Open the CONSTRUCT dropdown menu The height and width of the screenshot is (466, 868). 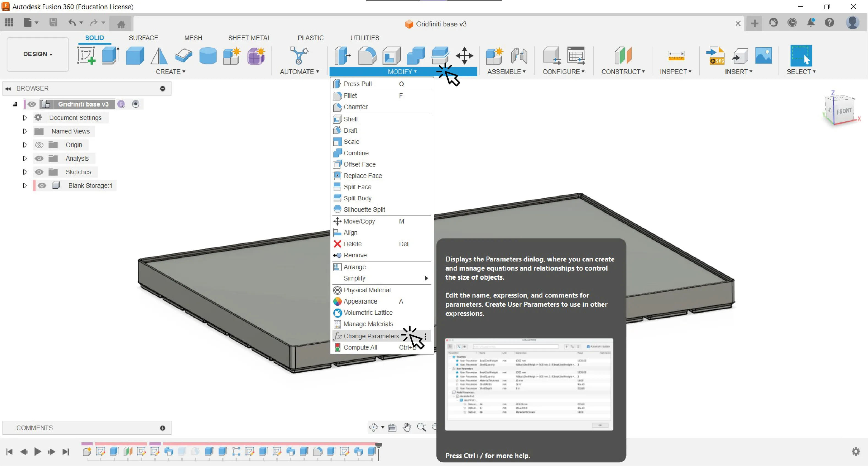point(623,72)
